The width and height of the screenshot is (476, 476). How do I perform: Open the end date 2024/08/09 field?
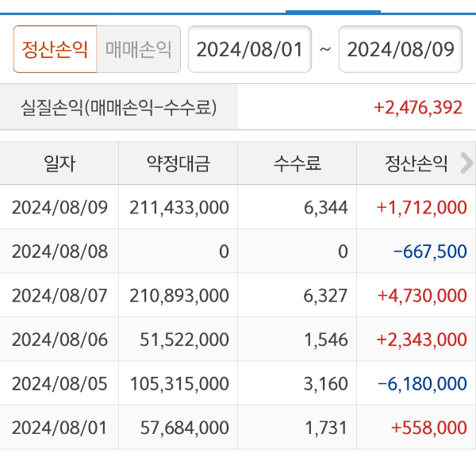pyautogui.click(x=401, y=50)
